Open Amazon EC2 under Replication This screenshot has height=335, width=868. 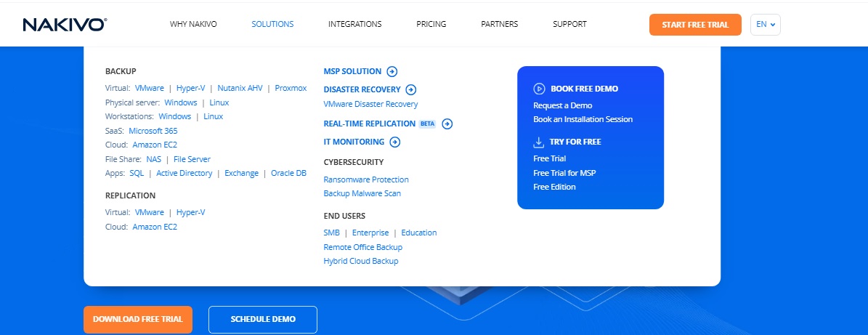click(155, 227)
